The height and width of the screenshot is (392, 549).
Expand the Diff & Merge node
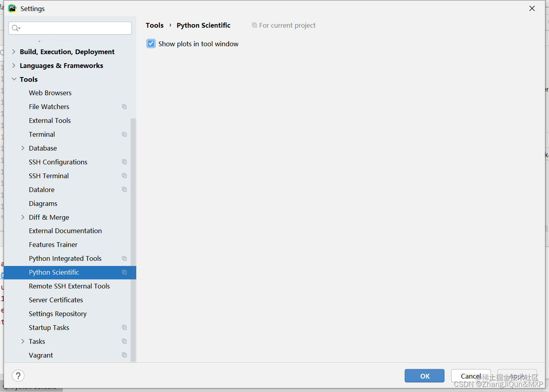point(23,217)
